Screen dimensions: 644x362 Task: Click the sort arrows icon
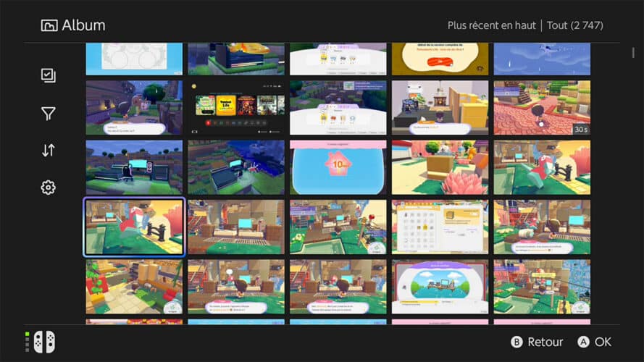tap(49, 150)
